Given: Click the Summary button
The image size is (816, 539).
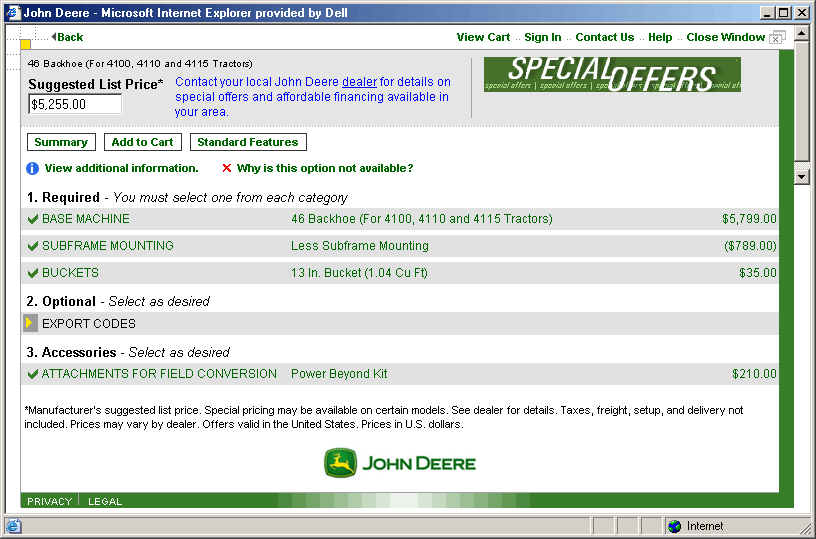Looking at the screenshot, I should click(61, 142).
